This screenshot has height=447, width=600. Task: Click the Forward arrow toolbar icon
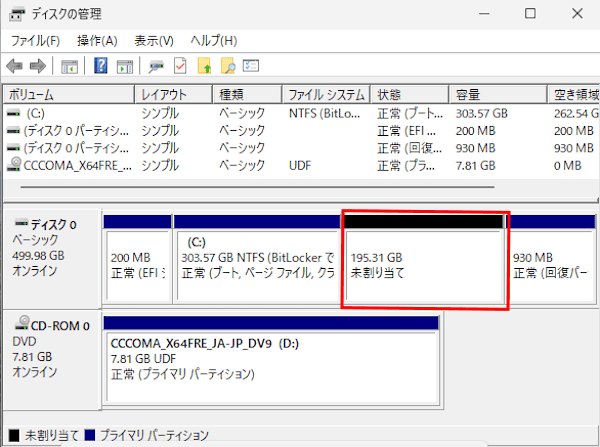tap(38, 66)
